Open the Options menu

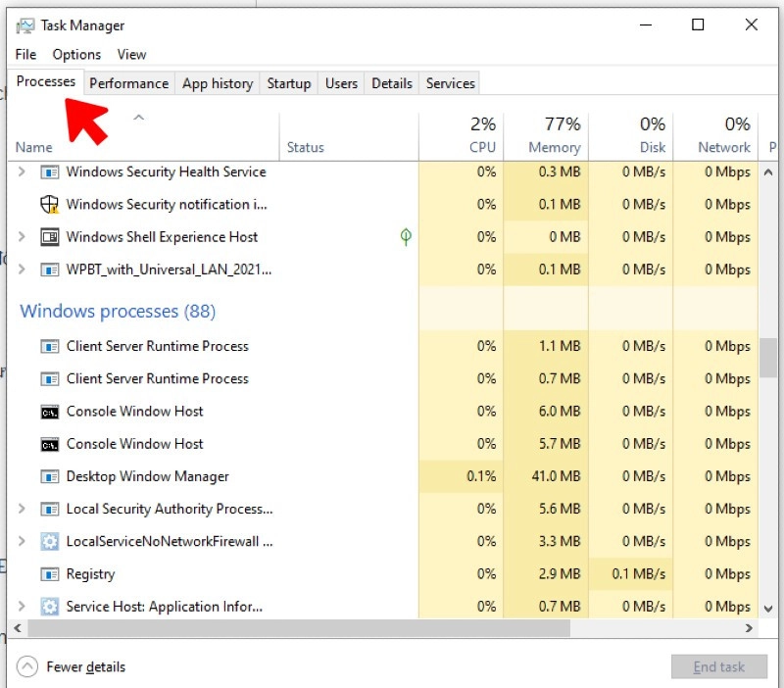tap(76, 55)
